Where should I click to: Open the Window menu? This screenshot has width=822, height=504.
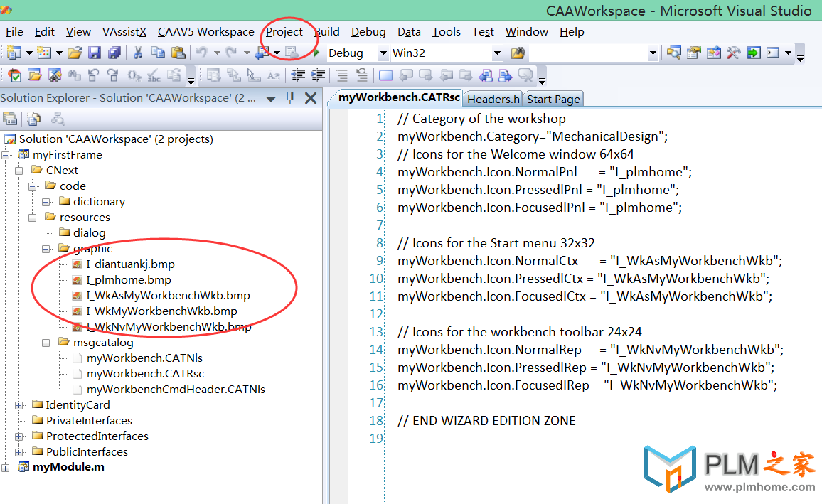coord(526,32)
